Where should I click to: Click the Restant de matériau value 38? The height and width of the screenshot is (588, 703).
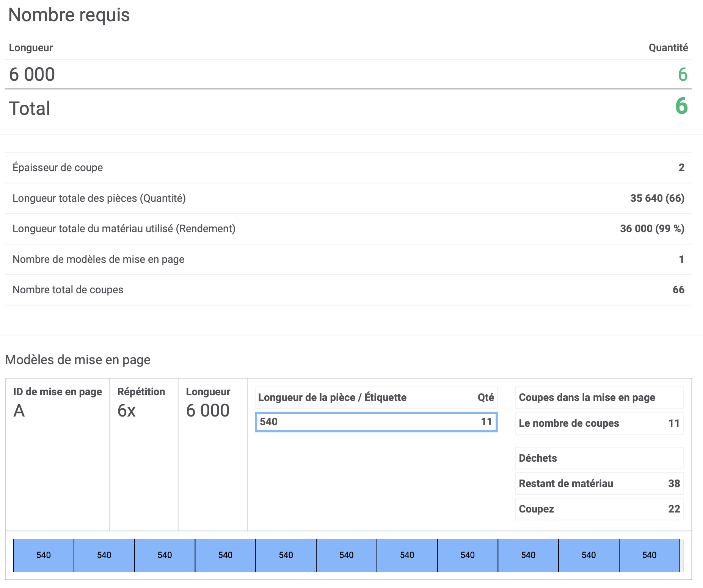pyautogui.click(x=674, y=484)
